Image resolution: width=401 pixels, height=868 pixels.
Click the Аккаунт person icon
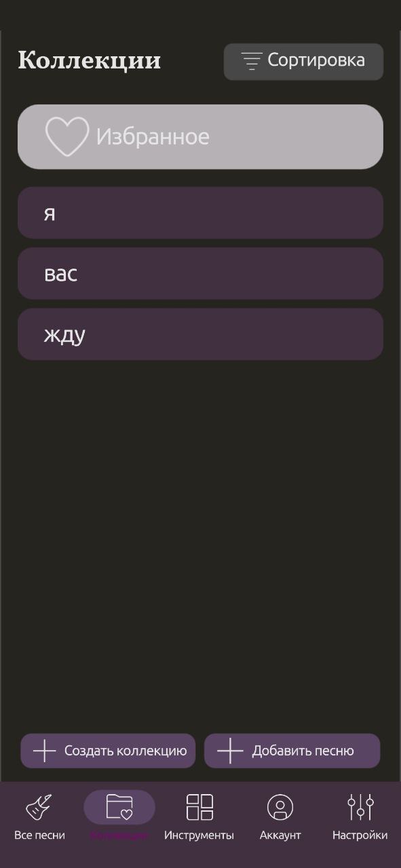pos(280,807)
